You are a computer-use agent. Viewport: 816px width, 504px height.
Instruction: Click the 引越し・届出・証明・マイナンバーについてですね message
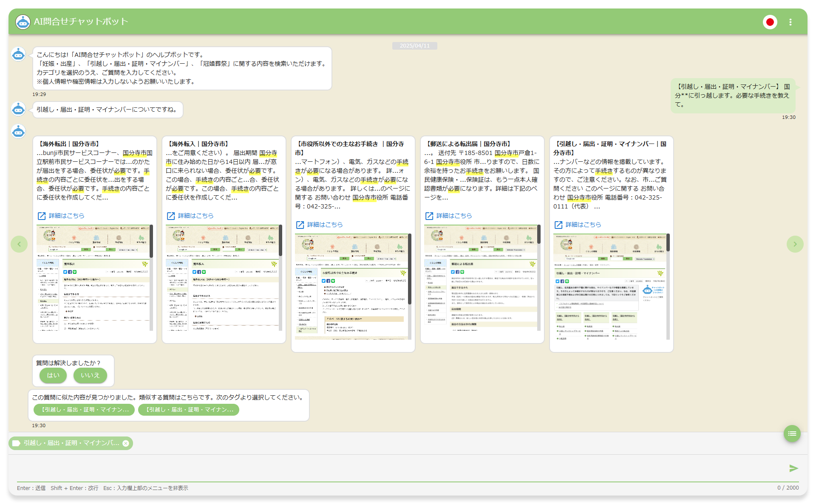[x=108, y=110]
